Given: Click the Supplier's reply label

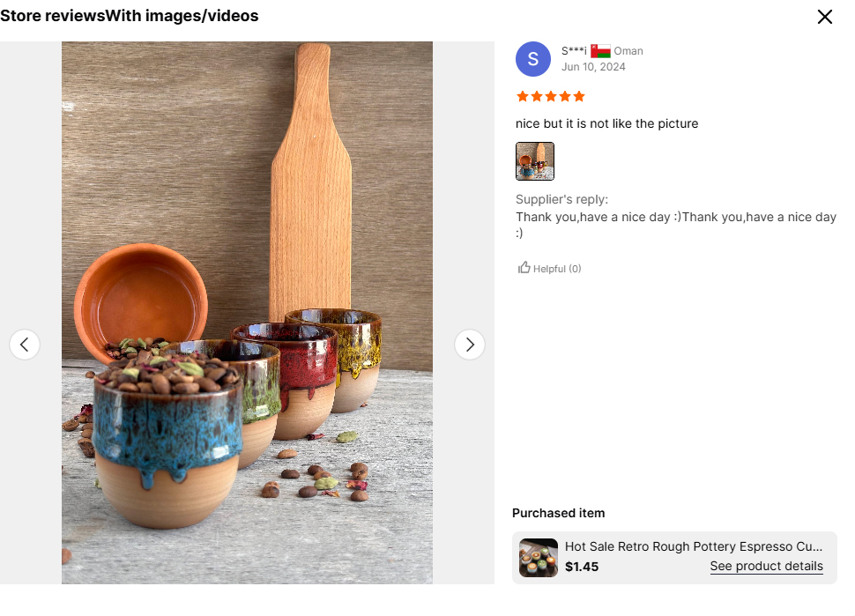Looking at the screenshot, I should [561, 199].
